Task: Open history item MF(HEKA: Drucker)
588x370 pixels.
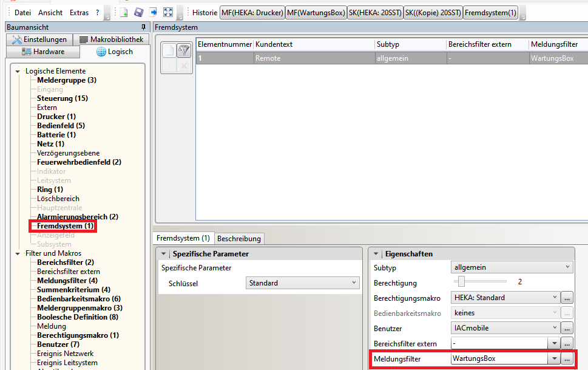Action: click(252, 13)
